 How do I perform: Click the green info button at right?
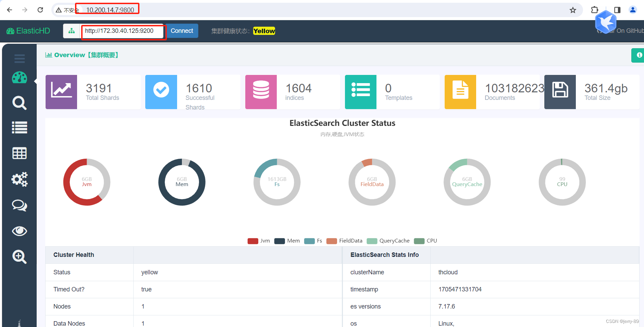pos(638,55)
